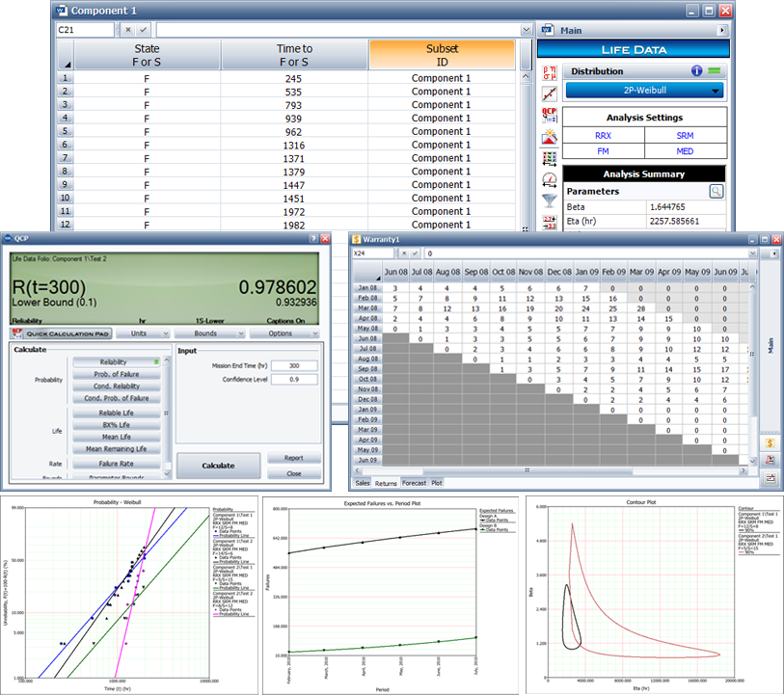
Task: Click the dollar sign icon in Warranty1 panel
Action: (770, 442)
